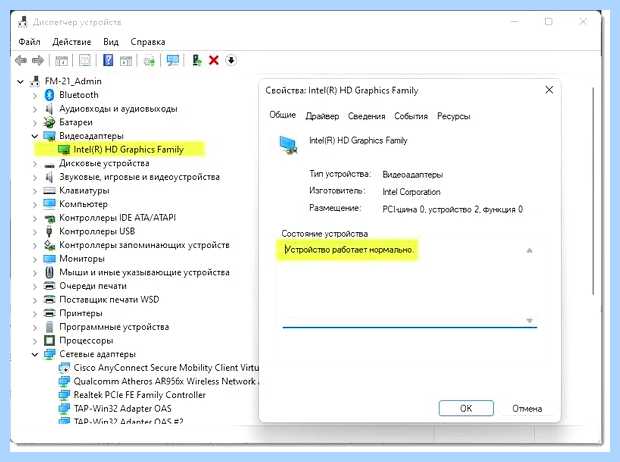Screen dimensions: 620x462
Task: Click the device status text box
Action: (409, 285)
